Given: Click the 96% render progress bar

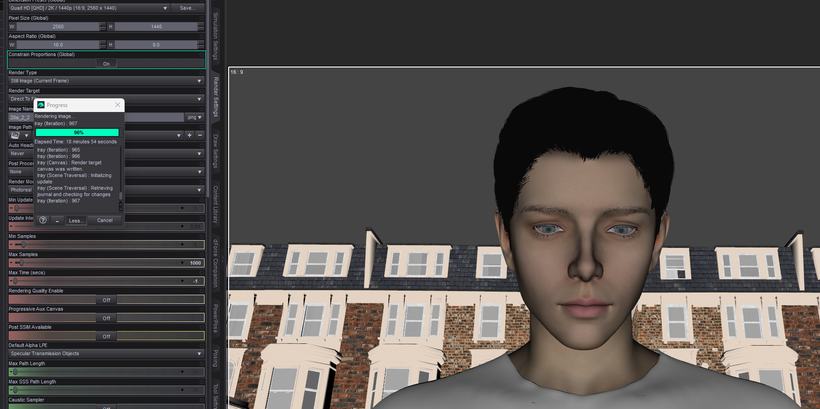Looking at the screenshot, I should pos(77,133).
